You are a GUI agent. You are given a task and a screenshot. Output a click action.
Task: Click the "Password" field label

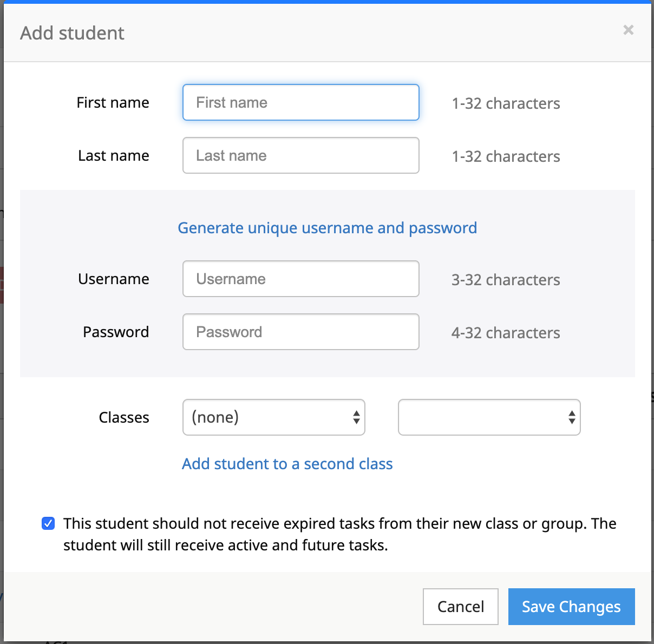coord(116,332)
